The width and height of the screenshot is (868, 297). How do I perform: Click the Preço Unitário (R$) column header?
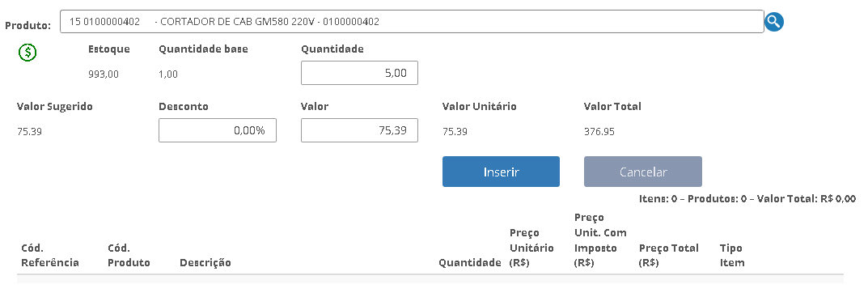pos(531,248)
